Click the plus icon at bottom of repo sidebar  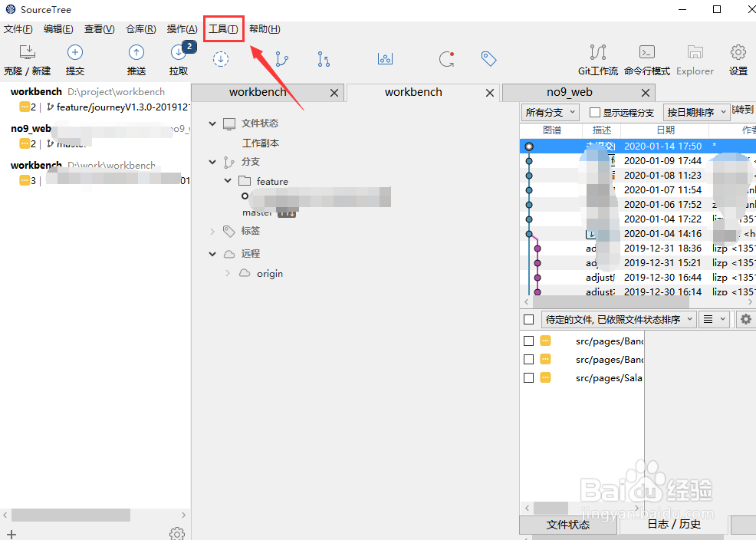12,534
